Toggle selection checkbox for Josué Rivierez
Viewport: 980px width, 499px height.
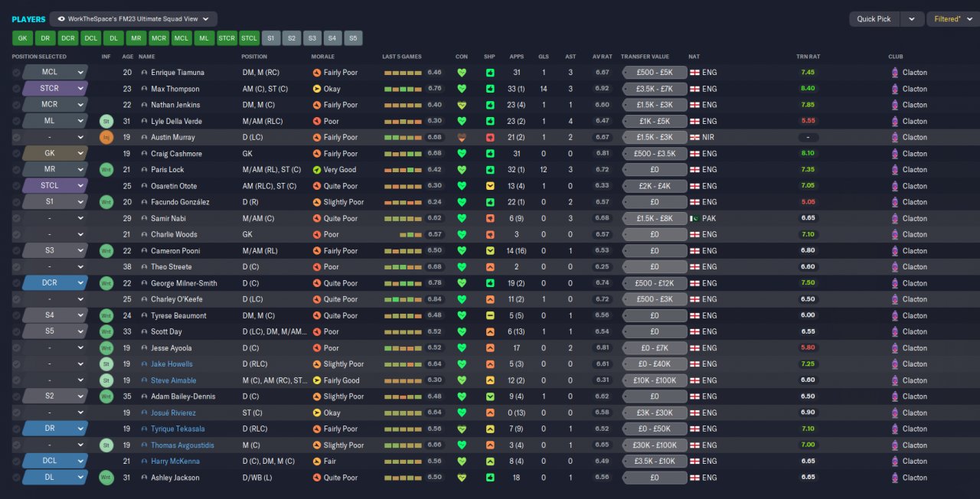click(16, 413)
